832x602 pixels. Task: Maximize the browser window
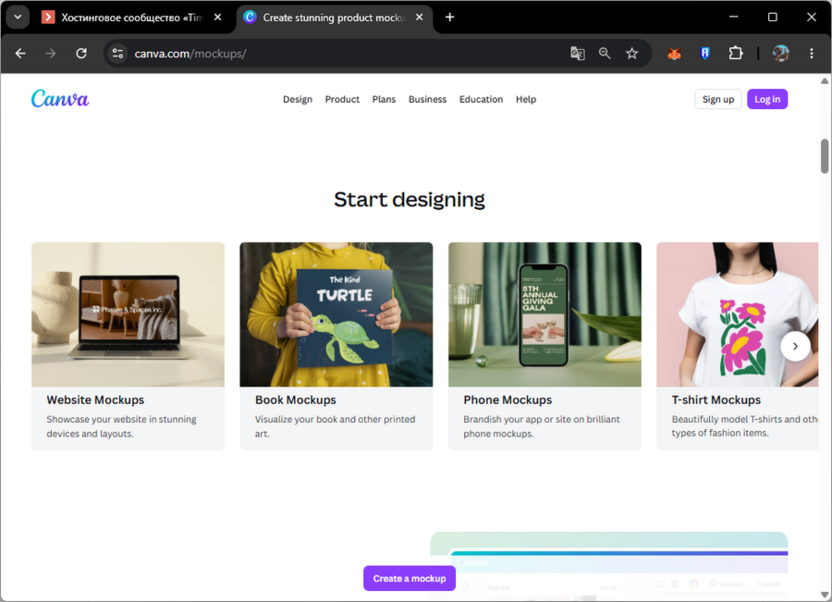point(773,17)
